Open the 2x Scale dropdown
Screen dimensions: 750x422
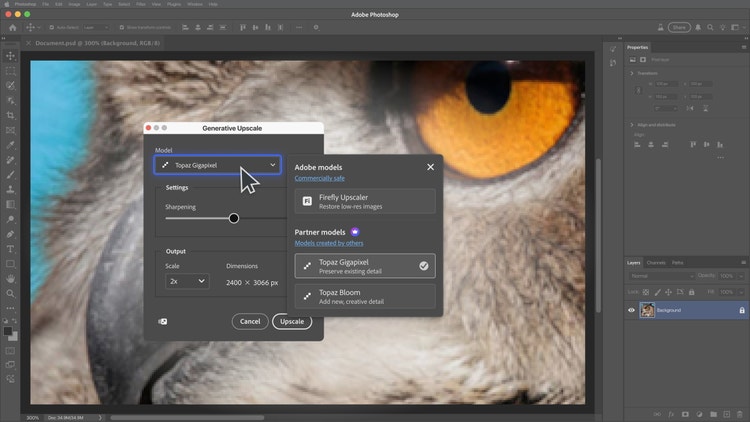tap(187, 281)
